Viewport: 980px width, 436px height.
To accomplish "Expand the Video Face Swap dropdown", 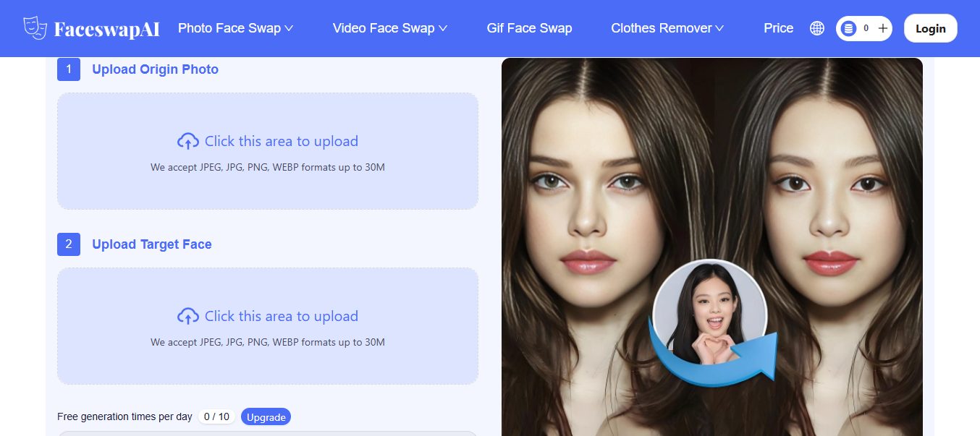I will (389, 28).
